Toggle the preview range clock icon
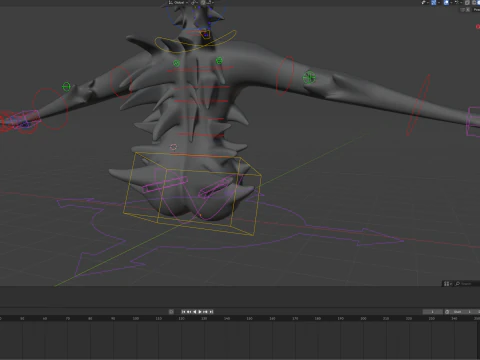Image resolution: width=480 pixels, height=360 pixels. click(x=447, y=312)
